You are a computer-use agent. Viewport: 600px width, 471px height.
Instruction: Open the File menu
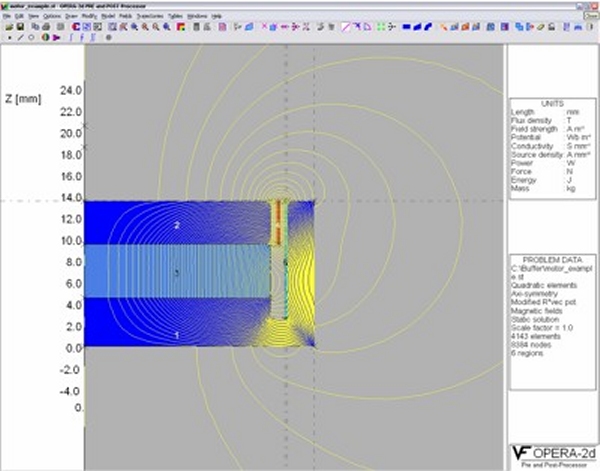click(x=6, y=17)
